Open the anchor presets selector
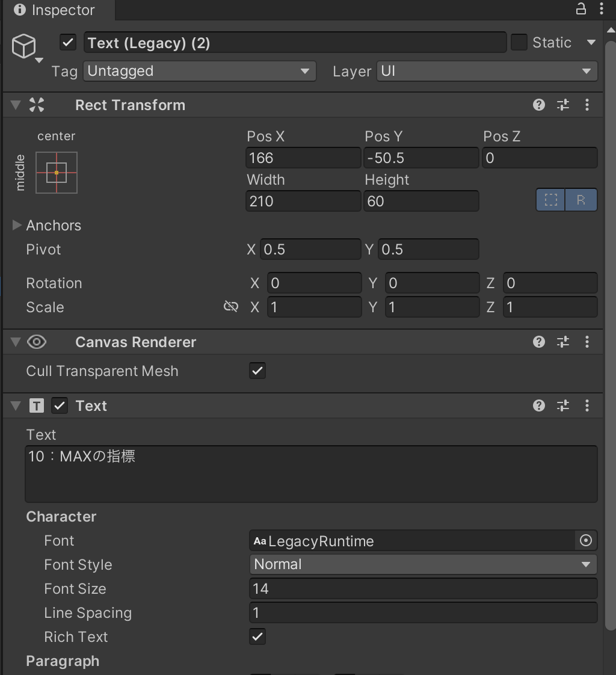 pos(56,173)
